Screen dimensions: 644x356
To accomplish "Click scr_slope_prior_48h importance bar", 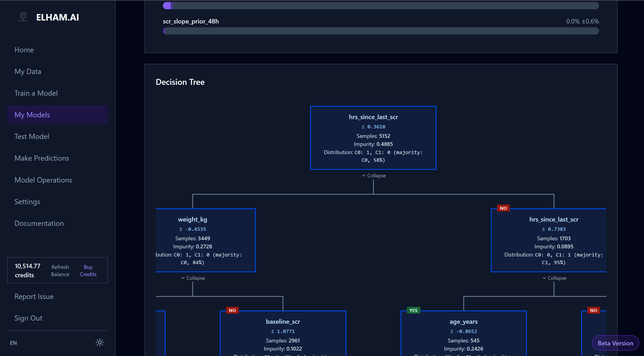I will [x=381, y=31].
